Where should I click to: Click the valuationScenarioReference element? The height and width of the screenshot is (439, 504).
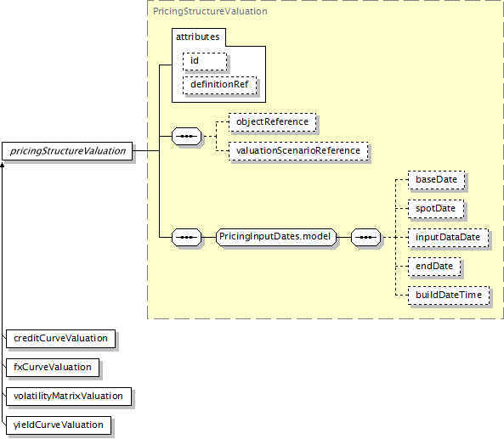click(298, 151)
